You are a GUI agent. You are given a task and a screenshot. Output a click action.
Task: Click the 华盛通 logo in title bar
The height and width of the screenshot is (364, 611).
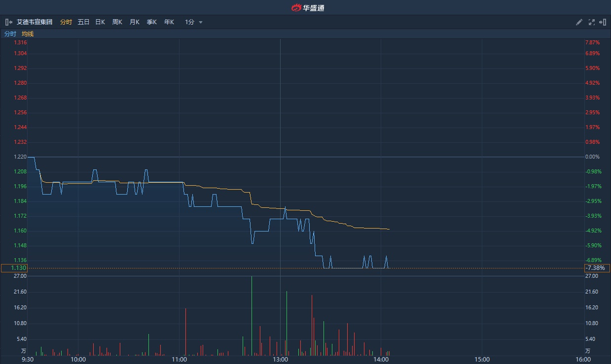(308, 7)
